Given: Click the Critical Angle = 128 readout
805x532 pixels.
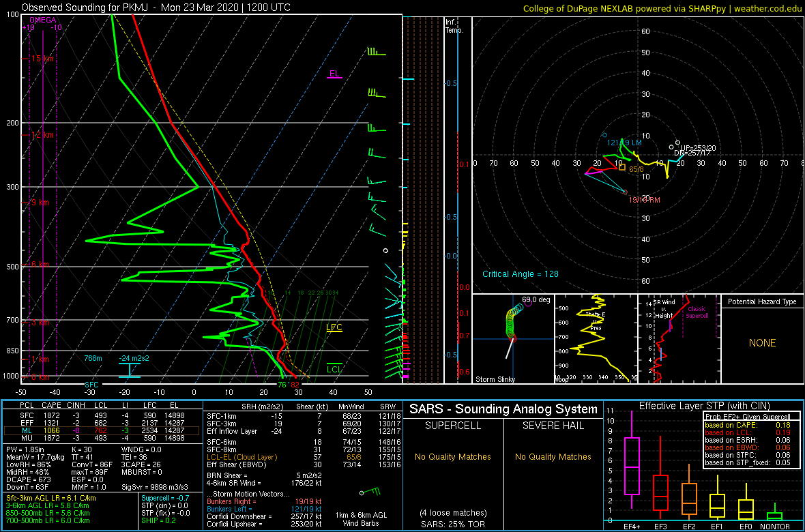Looking at the screenshot, I should pyautogui.click(x=520, y=274).
